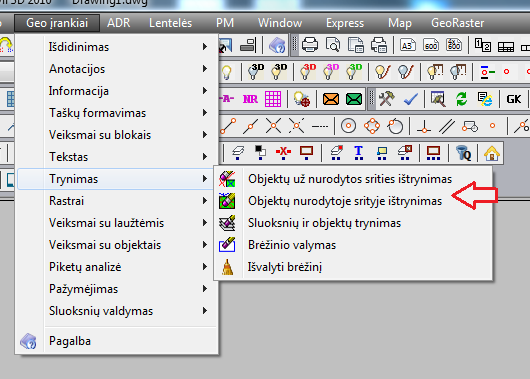
Task: Click the first black 3D bulb icon
Action: pyautogui.click(x=256, y=71)
